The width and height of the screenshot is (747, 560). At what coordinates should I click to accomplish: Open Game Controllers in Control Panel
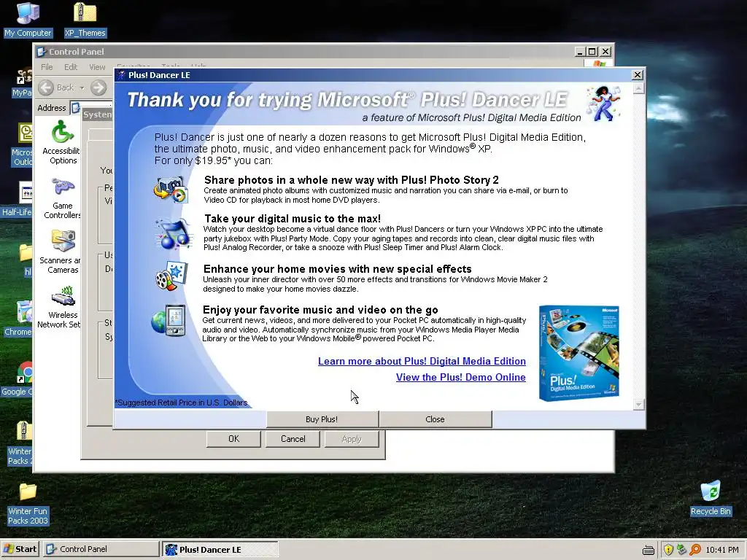[x=63, y=198]
